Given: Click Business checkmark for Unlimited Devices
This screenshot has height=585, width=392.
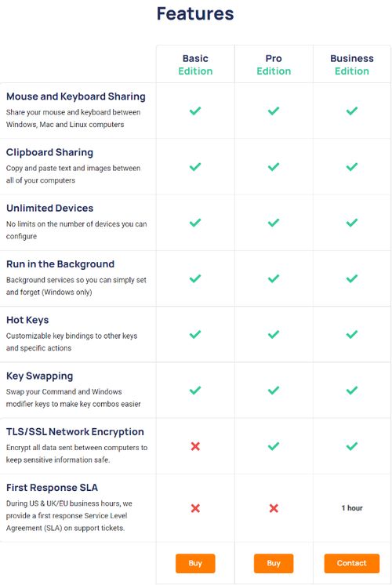Looking at the screenshot, I should pos(352,223).
